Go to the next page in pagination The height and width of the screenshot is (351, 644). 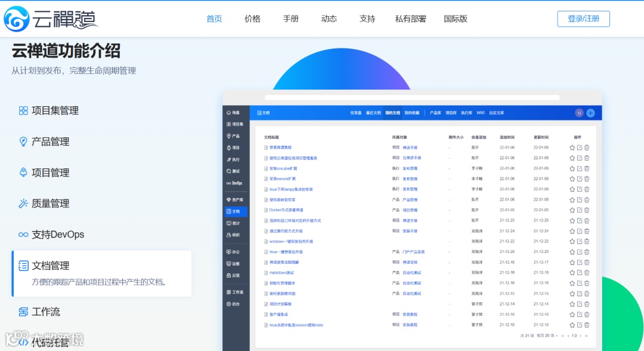[x=580, y=336]
